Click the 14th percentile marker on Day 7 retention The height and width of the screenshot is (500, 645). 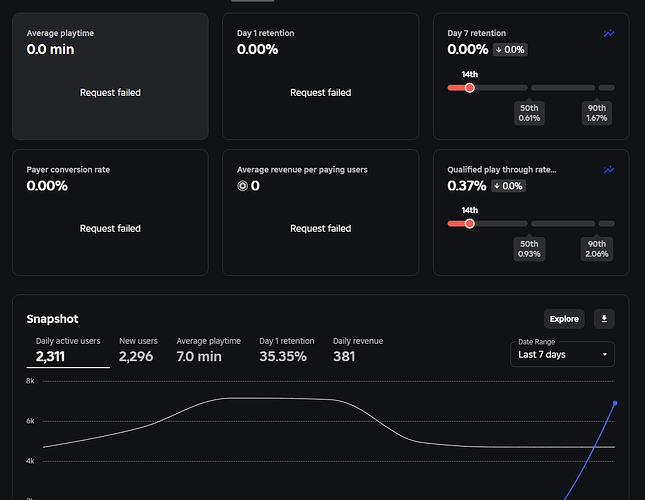pyautogui.click(x=469, y=88)
